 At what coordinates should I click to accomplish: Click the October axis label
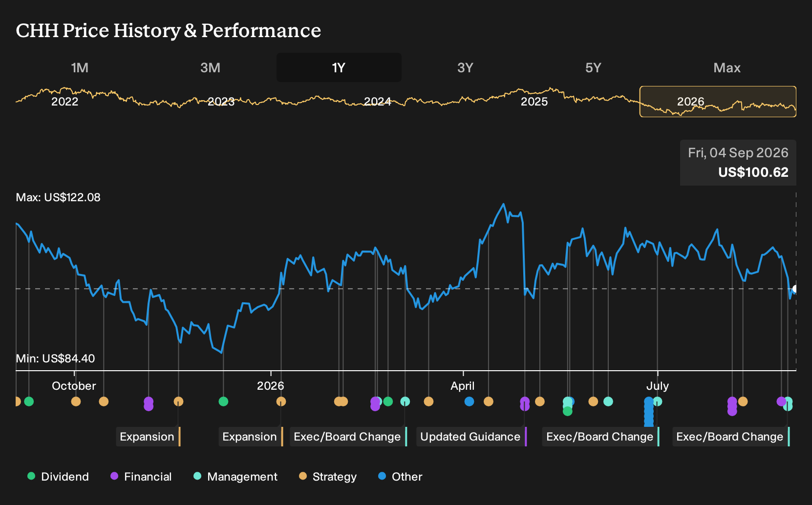[x=74, y=386]
